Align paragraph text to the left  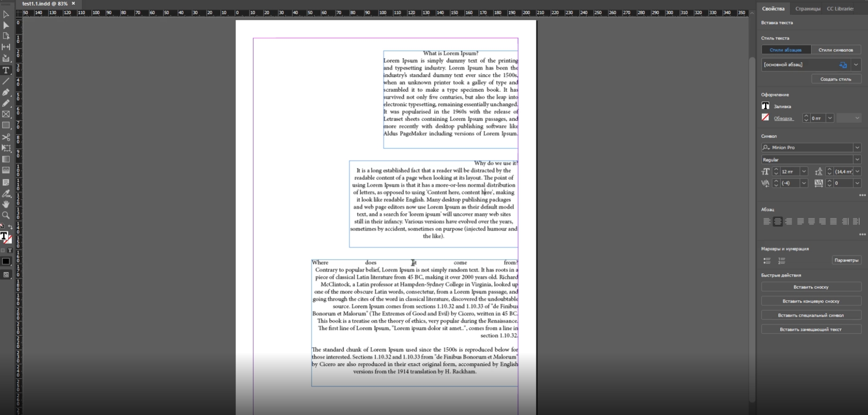(x=766, y=221)
